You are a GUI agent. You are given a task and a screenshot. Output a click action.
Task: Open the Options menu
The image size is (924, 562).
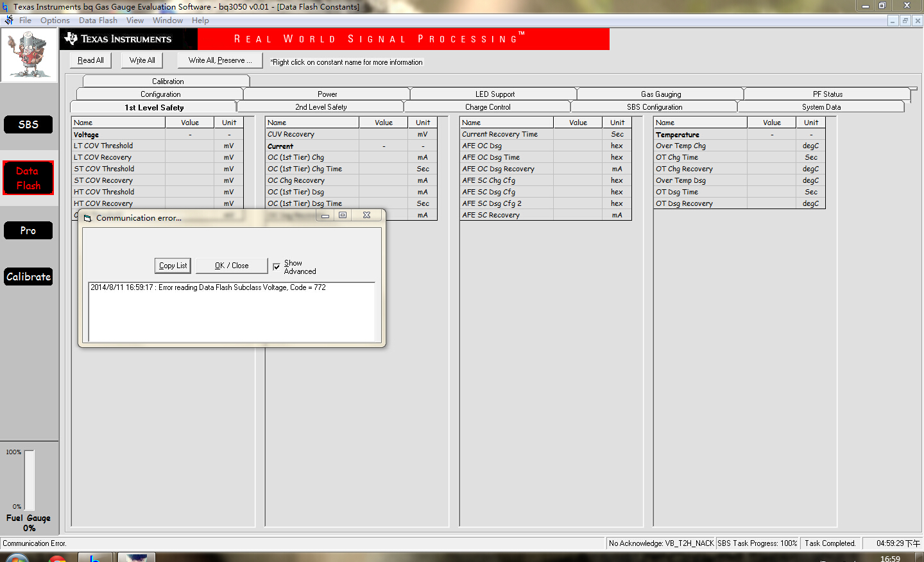(x=55, y=21)
